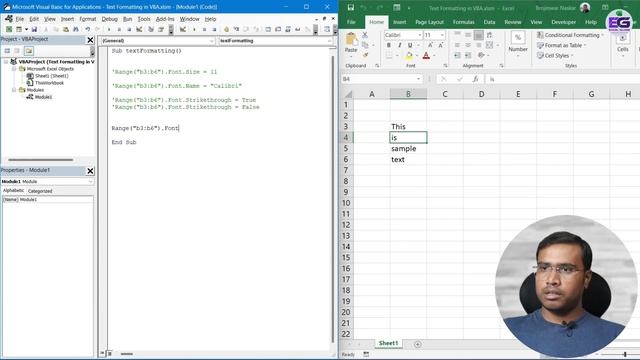Click Merge and Center icon
Image resolution: width=640 pixels, height=360 pixels.
pos(489,45)
